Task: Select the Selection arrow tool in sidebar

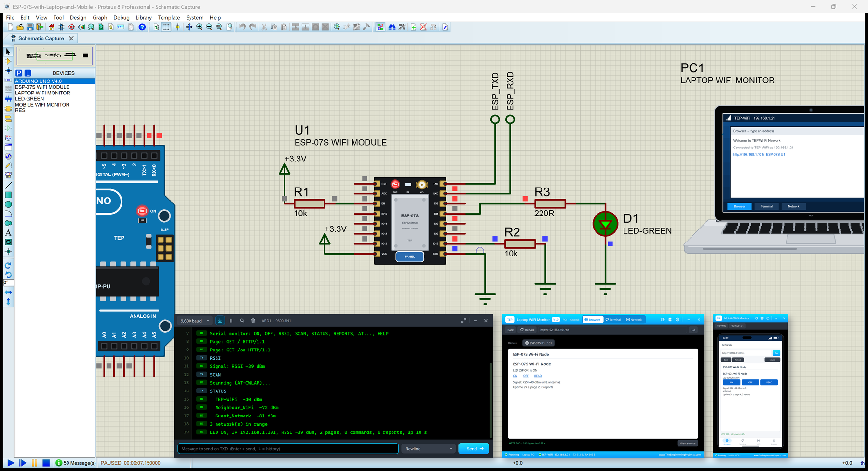Action: [8, 52]
